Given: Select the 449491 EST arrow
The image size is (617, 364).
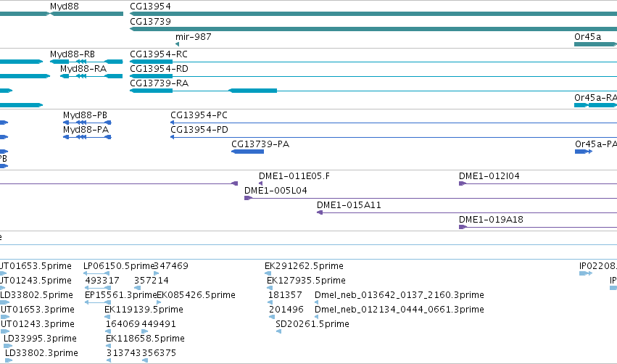Looking at the screenshot, I should pyautogui.click(x=145, y=331).
